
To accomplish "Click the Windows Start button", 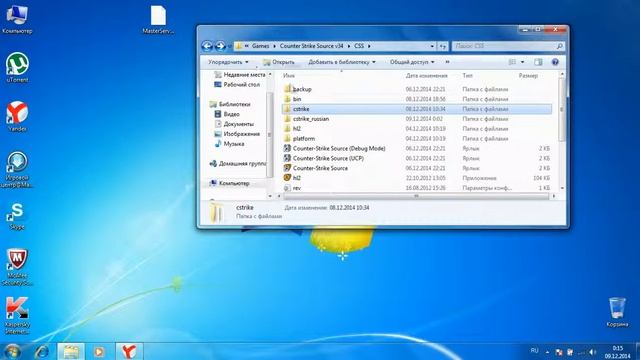I will tap(12, 351).
